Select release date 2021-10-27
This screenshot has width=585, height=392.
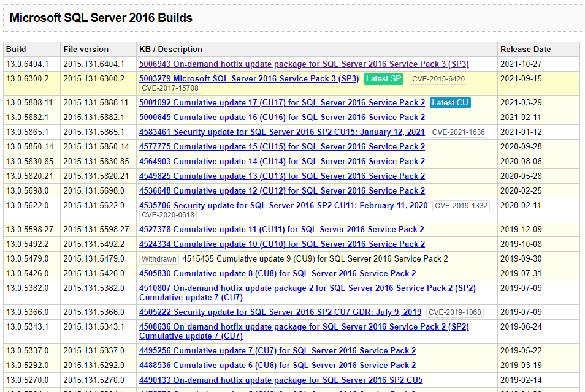[x=521, y=64]
